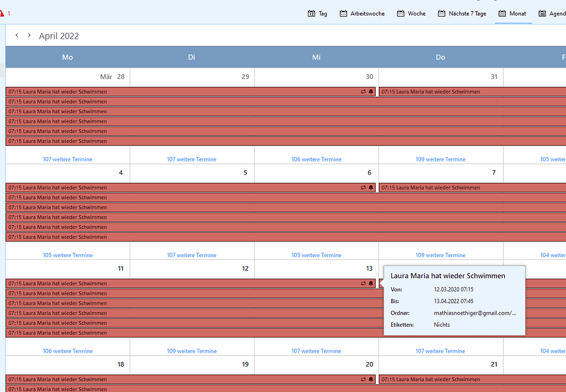Select April 20 date cell
Image resolution: width=566 pixels, height=392 pixels.
pyautogui.click(x=317, y=364)
